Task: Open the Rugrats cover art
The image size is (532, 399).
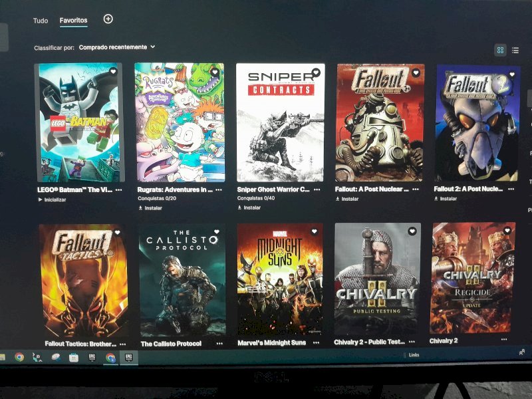Action: coord(180,122)
